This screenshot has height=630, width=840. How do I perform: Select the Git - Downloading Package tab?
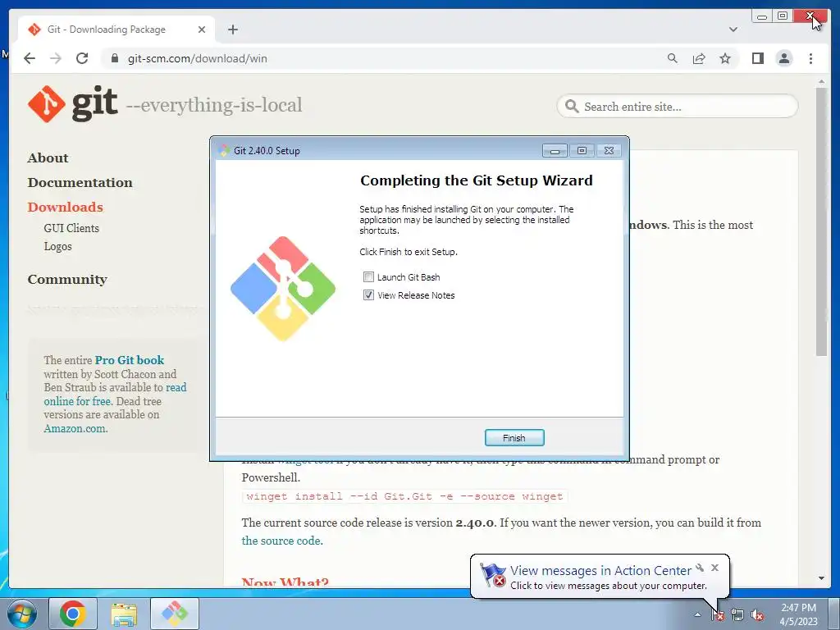pos(116,30)
